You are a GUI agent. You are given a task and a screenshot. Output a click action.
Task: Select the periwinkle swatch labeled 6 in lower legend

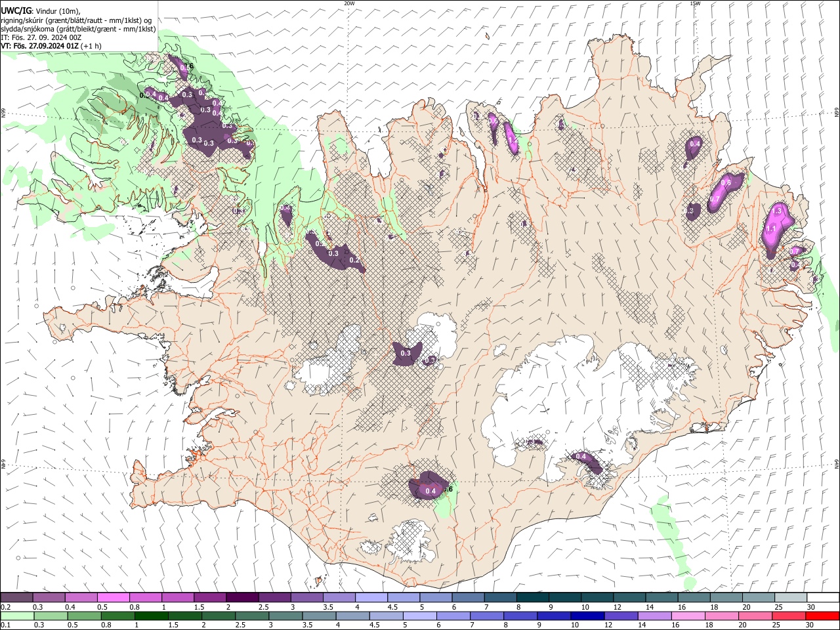coord(452,616)
